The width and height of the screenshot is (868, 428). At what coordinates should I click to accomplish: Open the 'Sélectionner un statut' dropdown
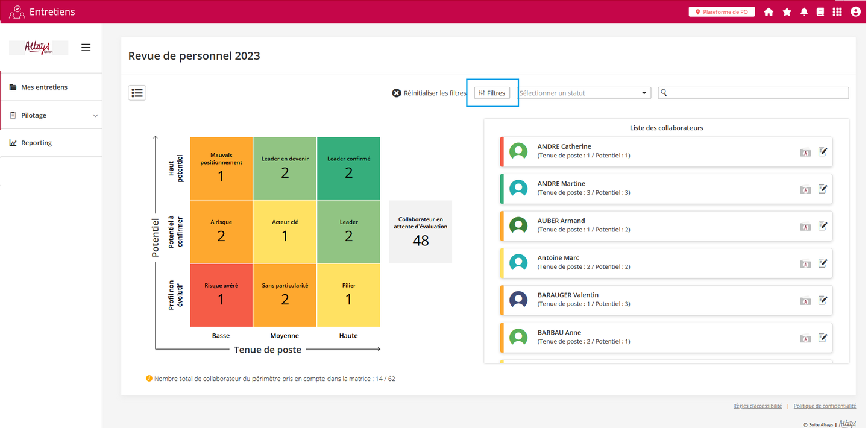coord(583,93)
